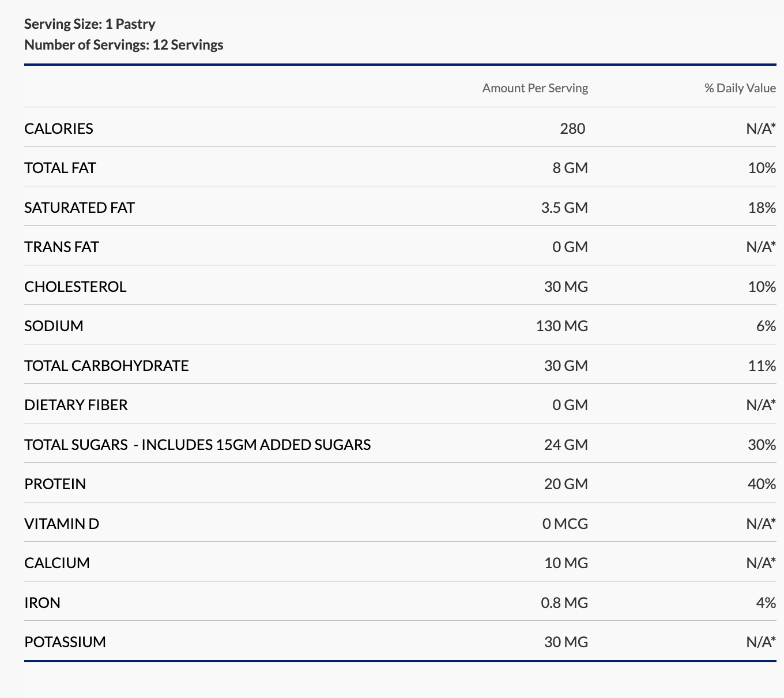The image size is (784, 698).
Task: Select the TOTAL FAT label
Action: click(60, 168)
